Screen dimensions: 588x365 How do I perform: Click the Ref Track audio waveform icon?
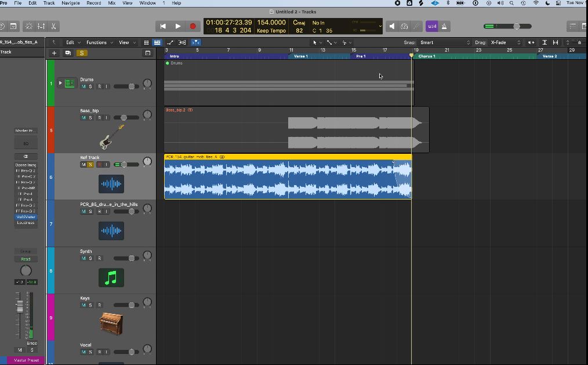pyautogui.click(x=111, y=184)
